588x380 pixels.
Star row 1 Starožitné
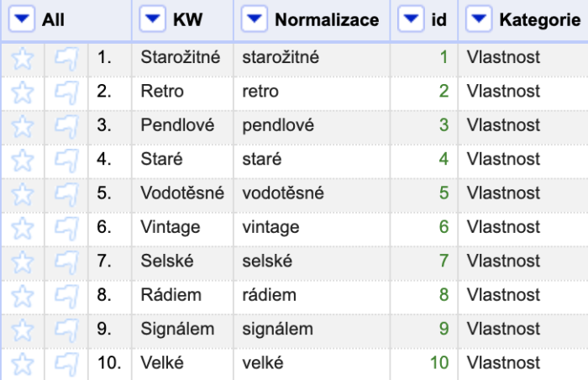tap(23, 59)
